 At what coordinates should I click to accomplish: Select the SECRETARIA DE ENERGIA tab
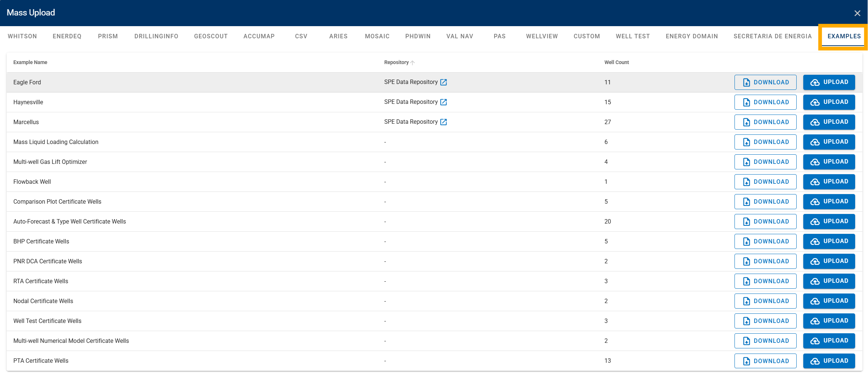click(x=772, y=36)
